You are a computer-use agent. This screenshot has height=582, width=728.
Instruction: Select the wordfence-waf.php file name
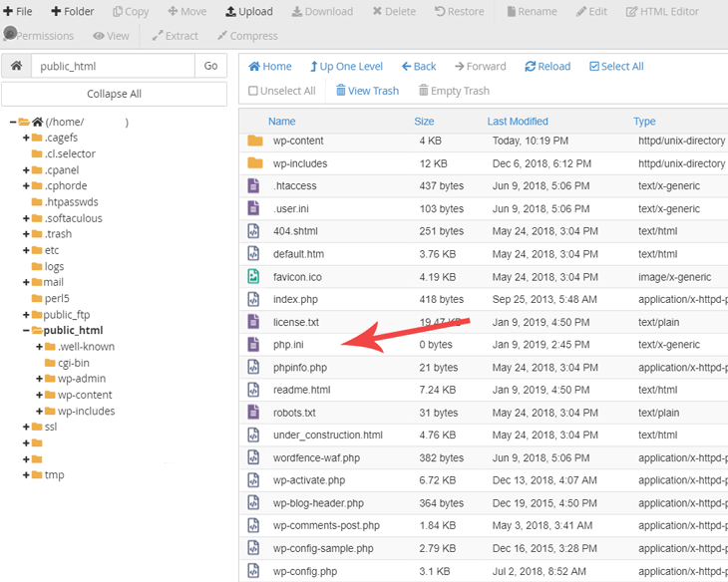click(x=316, y=458)
